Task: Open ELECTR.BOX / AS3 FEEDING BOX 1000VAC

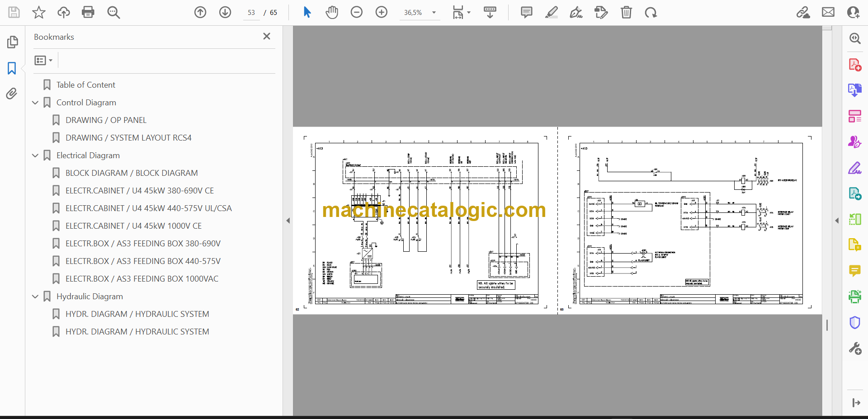Action: tap(142, 279)
